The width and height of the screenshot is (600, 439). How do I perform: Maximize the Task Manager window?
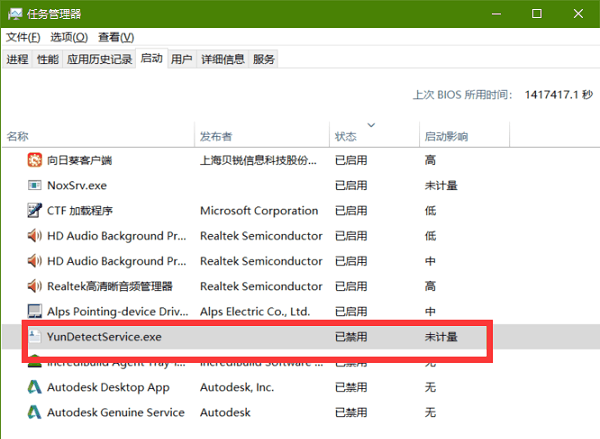[x=537, y=14]
